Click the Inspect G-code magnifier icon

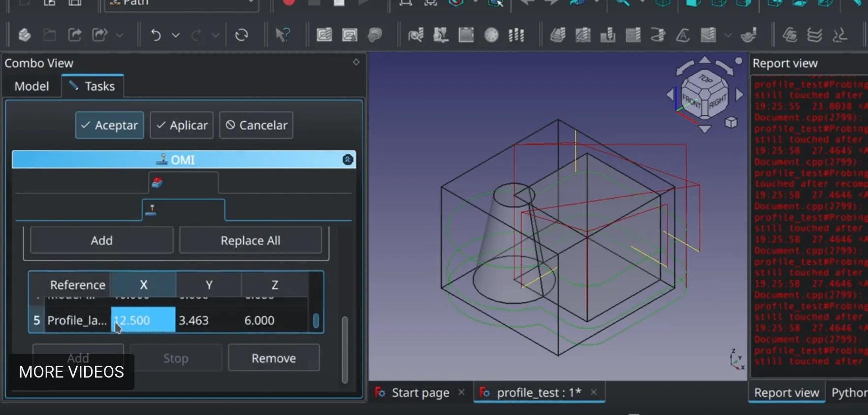pos(416,35)
